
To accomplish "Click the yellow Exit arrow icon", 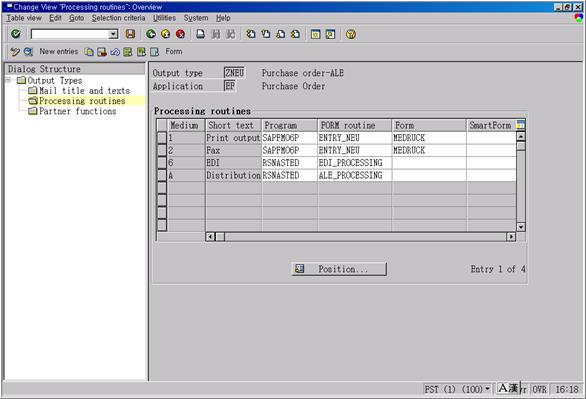I will pyautogui.click(x=166, y=34).
